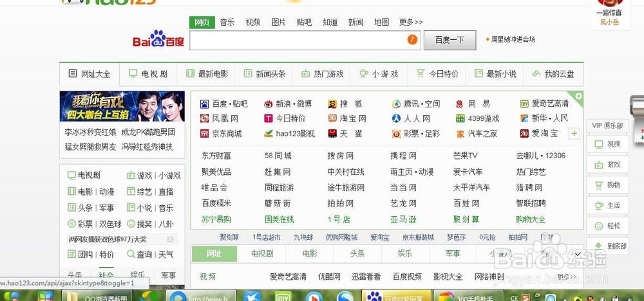Open the Sina Weibo icon
This screenshot has height=301, width=644.
click(268, 104)
